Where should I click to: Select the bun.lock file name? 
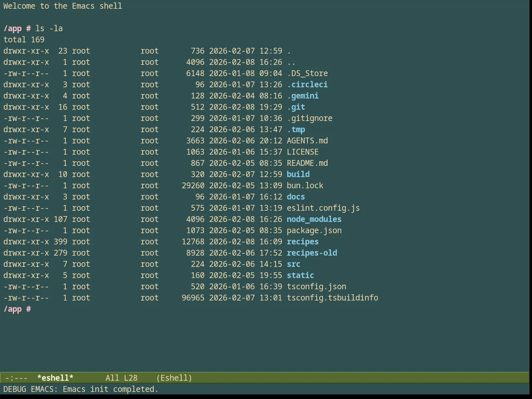305,185
